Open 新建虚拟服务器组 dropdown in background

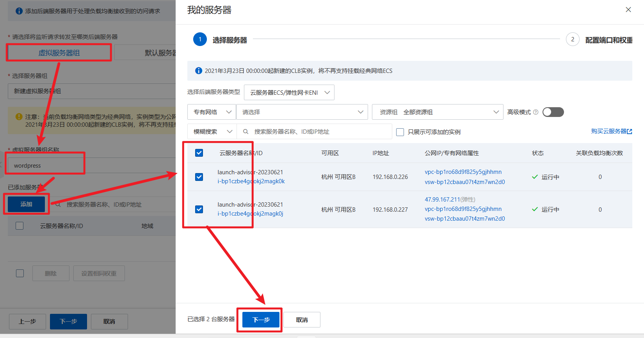pyautogui.click(x=92, y=91)
